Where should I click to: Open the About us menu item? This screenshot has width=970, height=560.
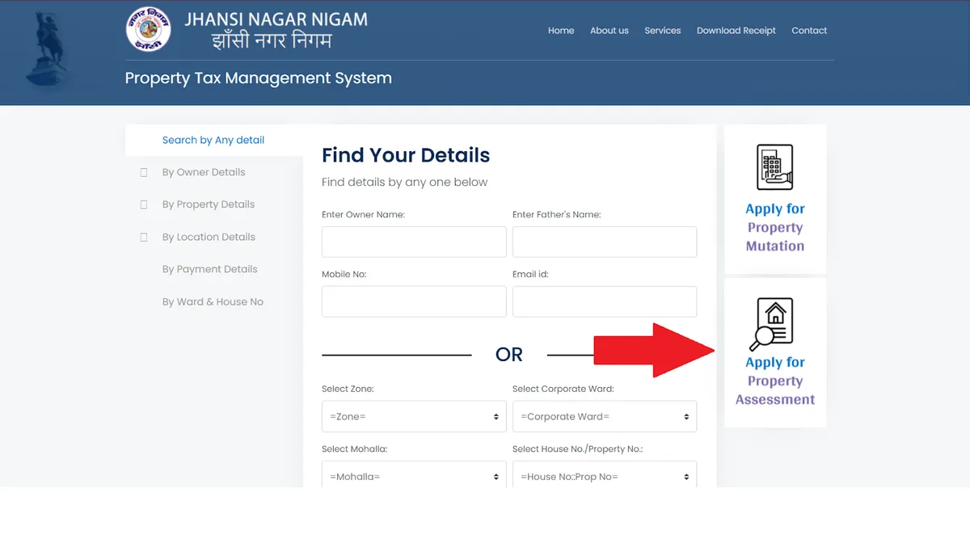click(609, 31)
